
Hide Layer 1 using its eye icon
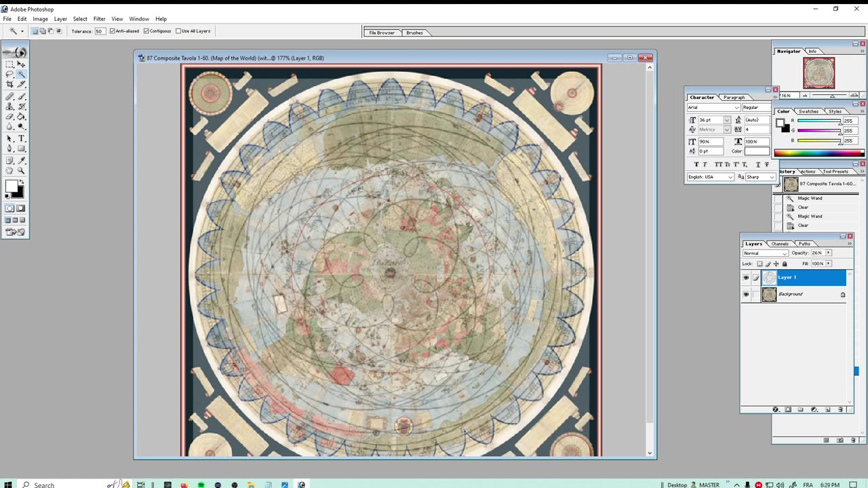click(746, 277)
